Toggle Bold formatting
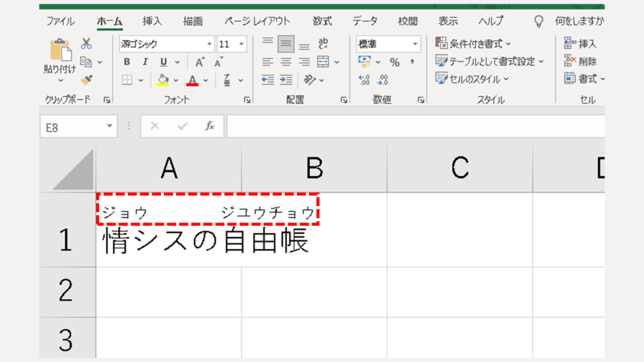This screenshot has width=644, height=362. [127, 62]
